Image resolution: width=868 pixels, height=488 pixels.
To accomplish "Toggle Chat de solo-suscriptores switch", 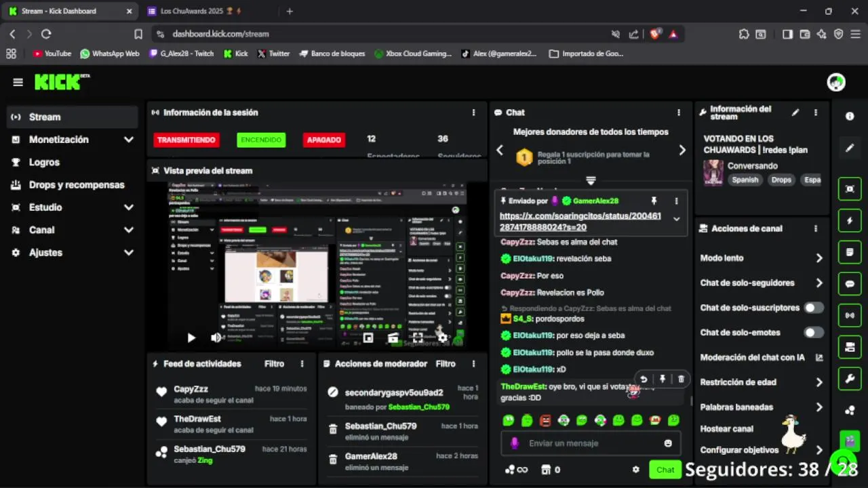I will [x=814, y=308].
